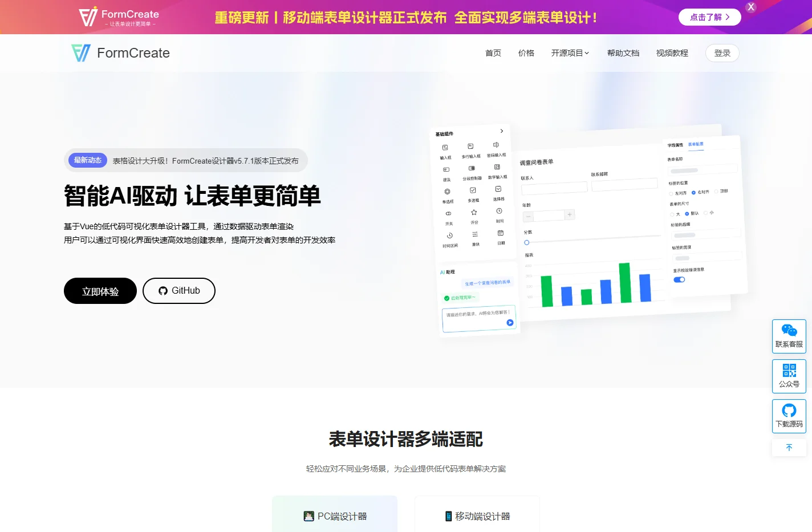Click the FormCreate logo in the purple banner
Viewport: 812px width, 532px height.
click(x=119, y=17)
